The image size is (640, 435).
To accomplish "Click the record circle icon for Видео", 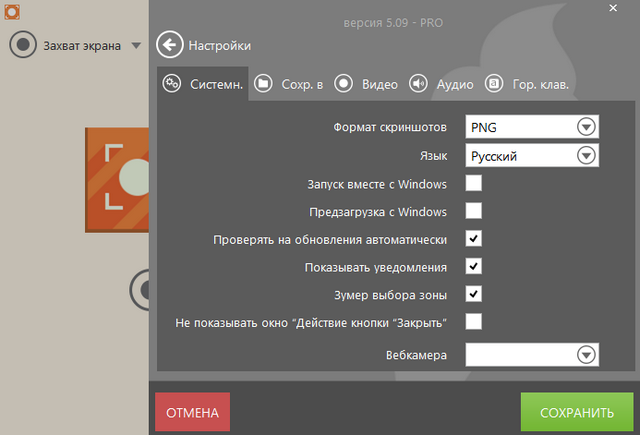I will point(343,84).
